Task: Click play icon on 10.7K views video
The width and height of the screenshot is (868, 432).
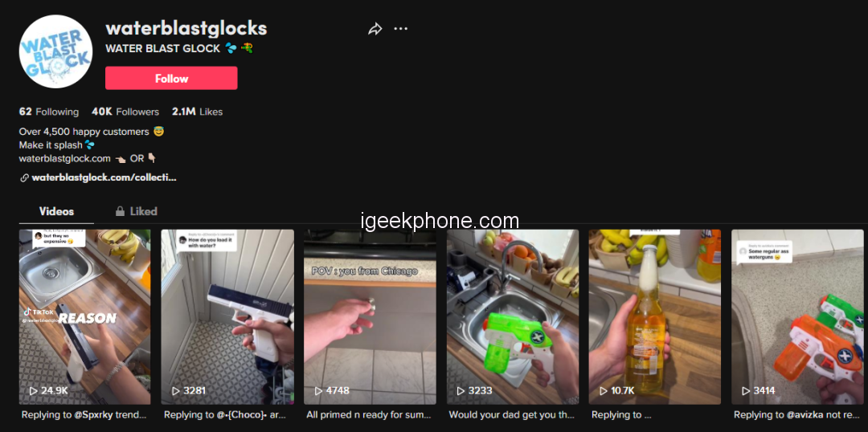Action: [x=604, y=390]
